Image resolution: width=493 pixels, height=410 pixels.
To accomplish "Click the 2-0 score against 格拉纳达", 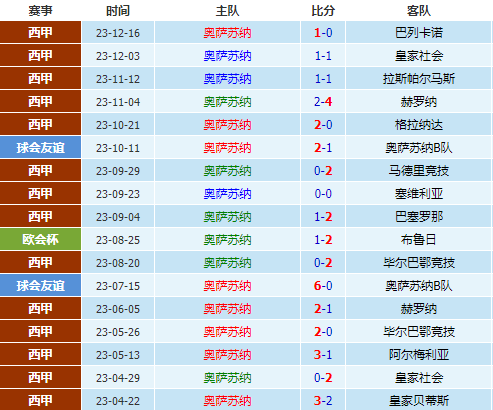I will tap(323, 125).
